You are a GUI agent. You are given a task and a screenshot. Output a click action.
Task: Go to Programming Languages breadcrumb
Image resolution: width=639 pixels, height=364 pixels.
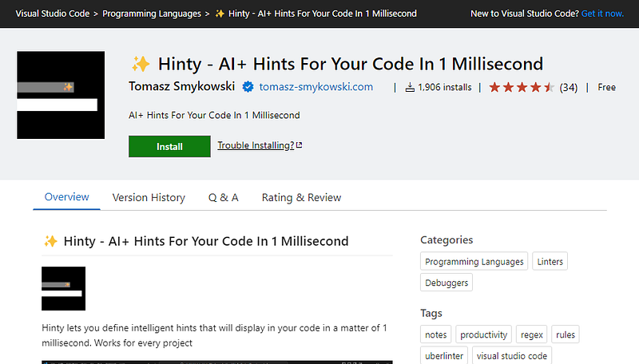point(152,14)
